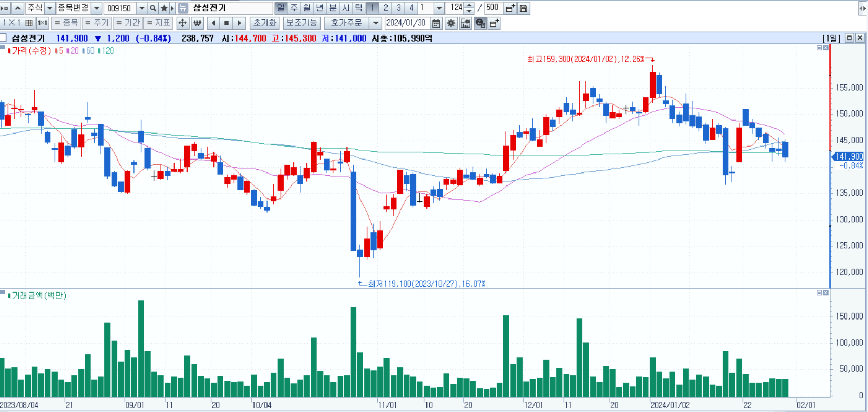
Task: Click the top-left play/pin icon
Action: (5, 8)
